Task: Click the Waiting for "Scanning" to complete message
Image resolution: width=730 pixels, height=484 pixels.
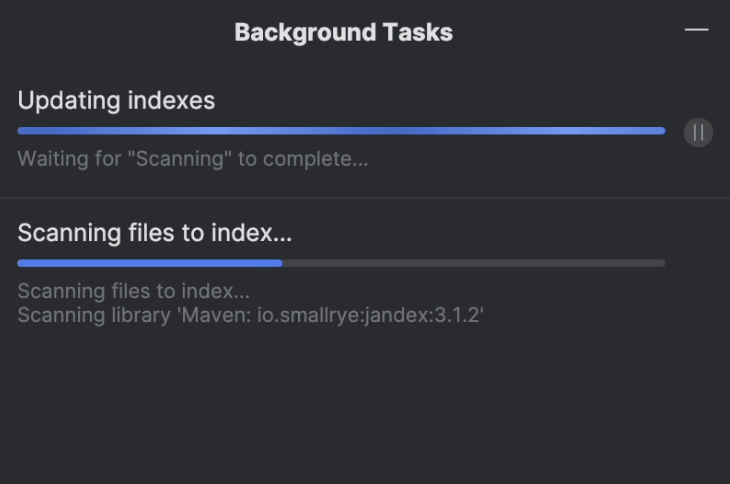Action: pos(193,159)
